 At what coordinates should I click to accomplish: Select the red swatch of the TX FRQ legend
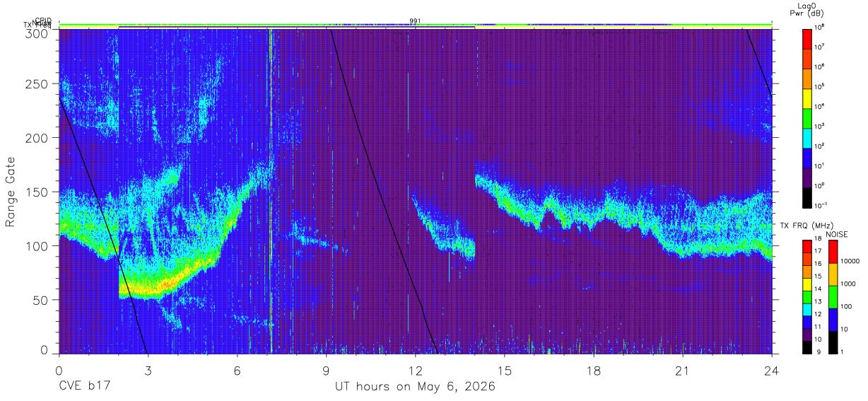pyautogui.click(x=807, y=247)
